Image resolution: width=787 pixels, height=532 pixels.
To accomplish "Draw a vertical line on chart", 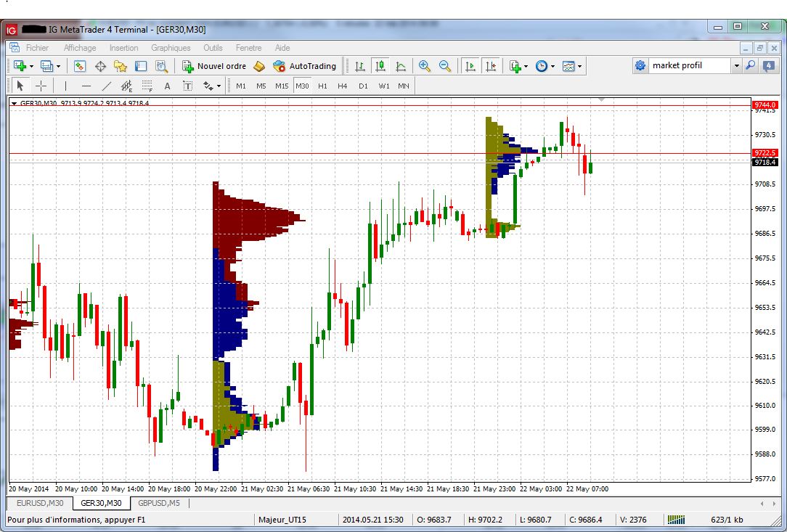I will point(65,86).
